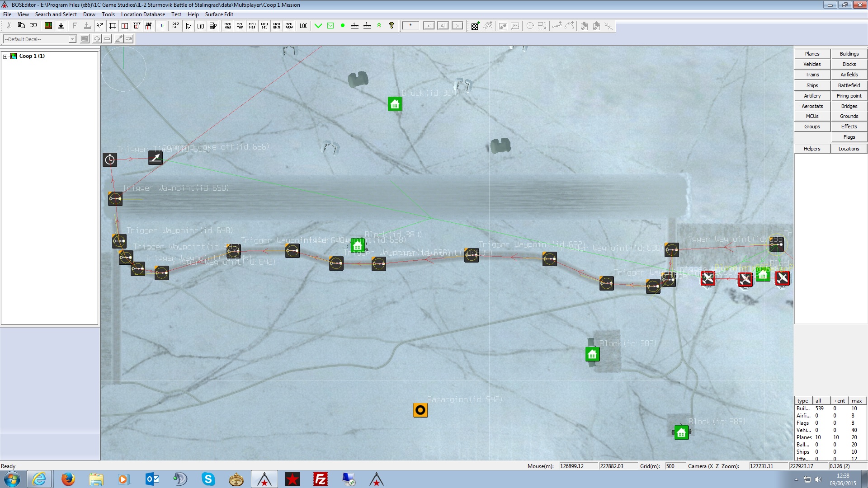Expand the Coop 1 (1) tree node

coord(5,56)
